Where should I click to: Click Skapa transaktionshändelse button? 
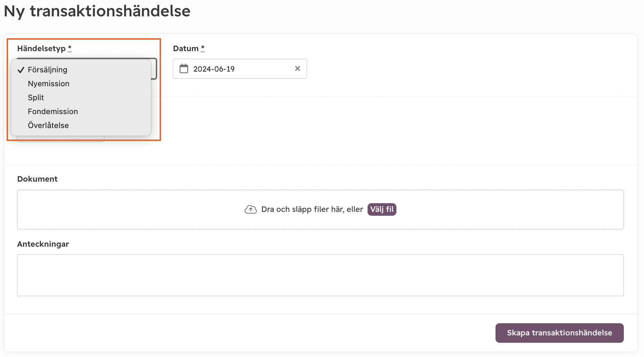[560, 333]
